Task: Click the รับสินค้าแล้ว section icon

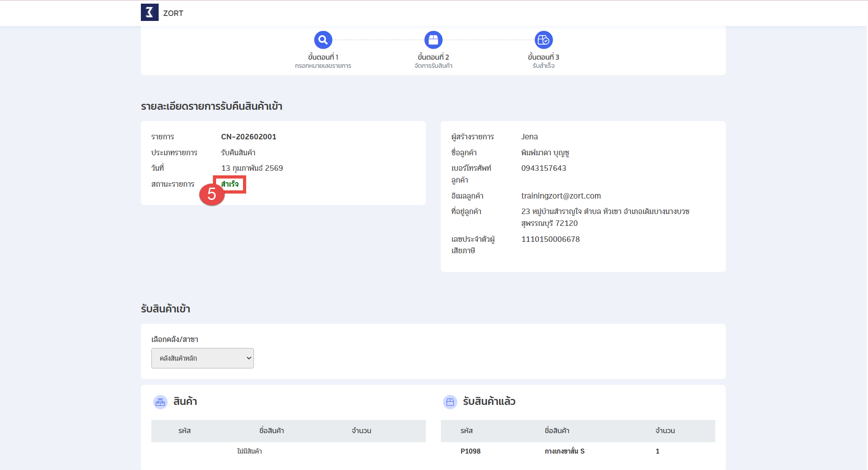Action: 450,402
